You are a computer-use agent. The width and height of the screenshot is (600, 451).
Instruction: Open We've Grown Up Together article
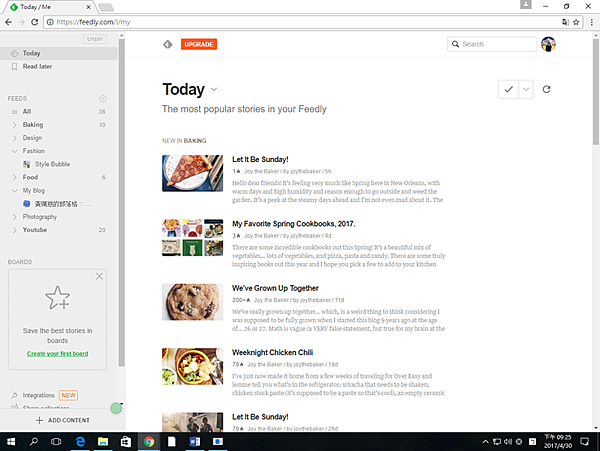coord(275,288)
